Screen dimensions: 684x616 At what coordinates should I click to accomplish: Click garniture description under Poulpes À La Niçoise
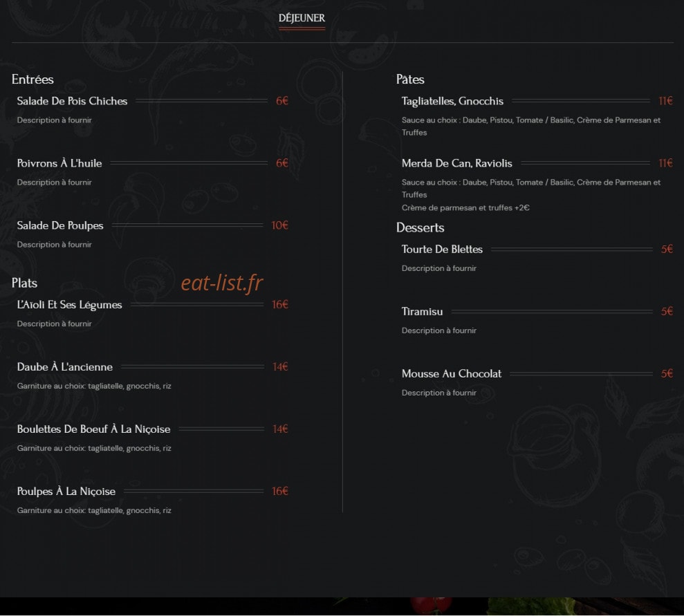[94, 510]
